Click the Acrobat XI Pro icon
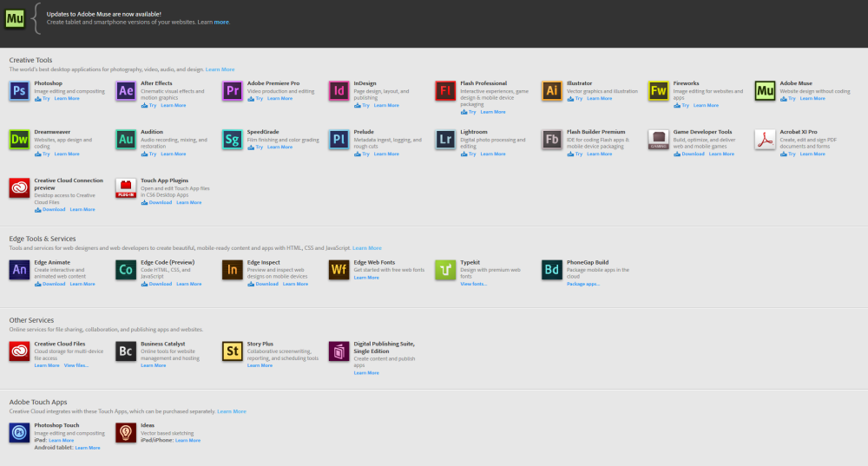This screenshot has height=466, width=868. point(765,140)
